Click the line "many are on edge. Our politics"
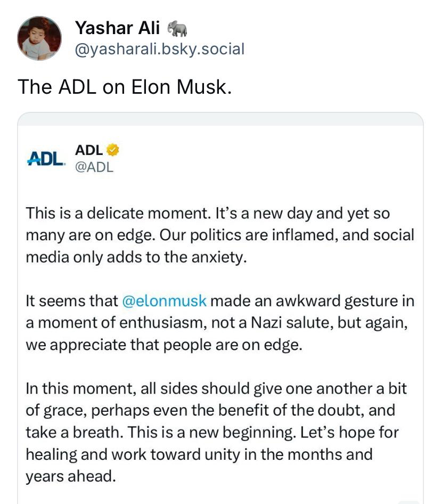 pos(219,235)
